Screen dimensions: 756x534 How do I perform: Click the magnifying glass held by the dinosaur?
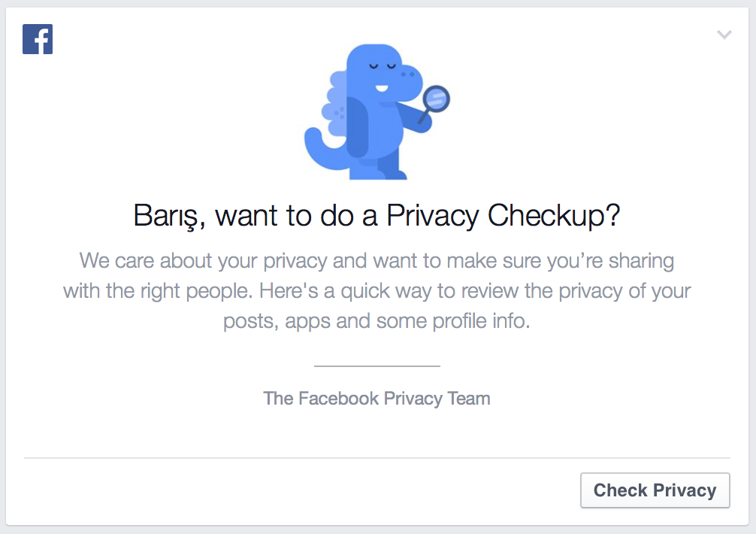(435, 103)
